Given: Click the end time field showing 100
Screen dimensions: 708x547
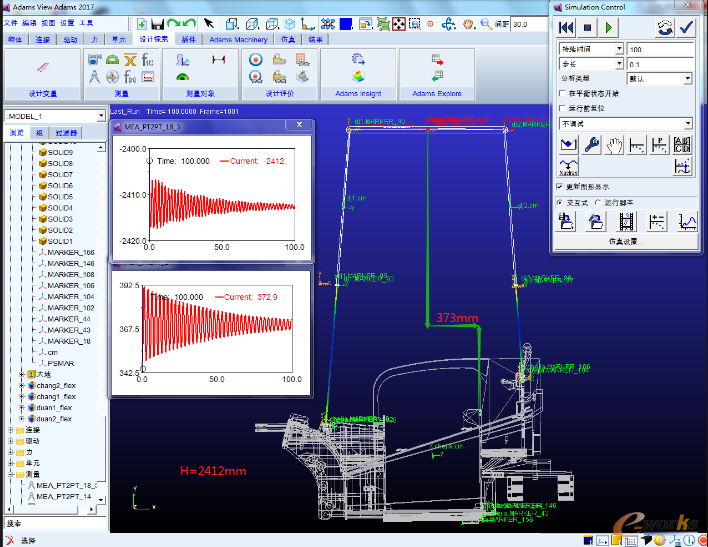Looking at the screenshot, I should [660, 49].
